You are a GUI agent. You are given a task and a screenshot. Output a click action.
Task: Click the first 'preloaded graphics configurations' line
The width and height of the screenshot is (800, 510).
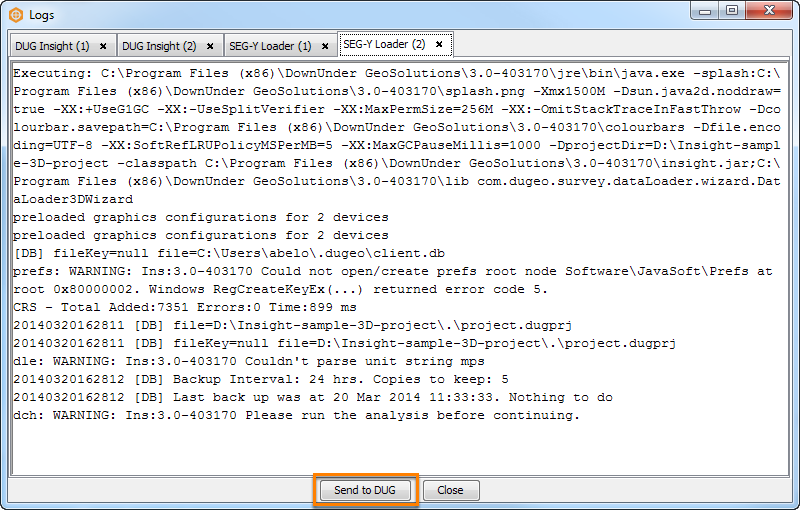(201, 217)
